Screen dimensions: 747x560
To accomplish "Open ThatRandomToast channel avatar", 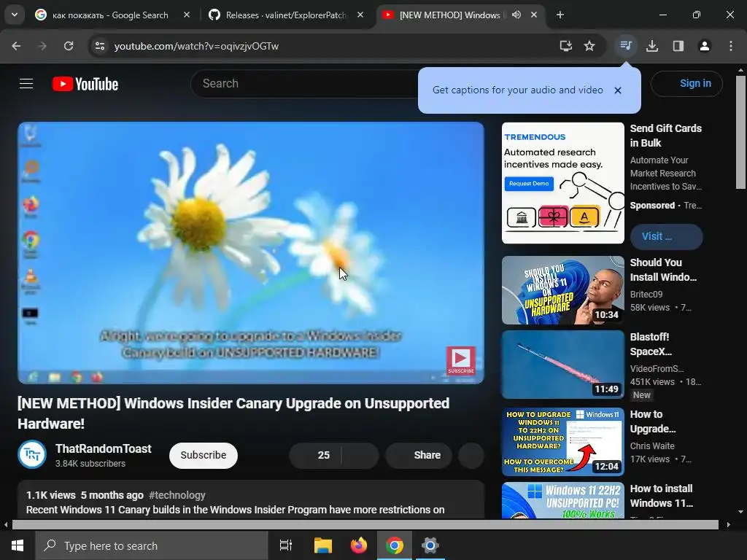I will pyautogui.click(x=32, y=455).
